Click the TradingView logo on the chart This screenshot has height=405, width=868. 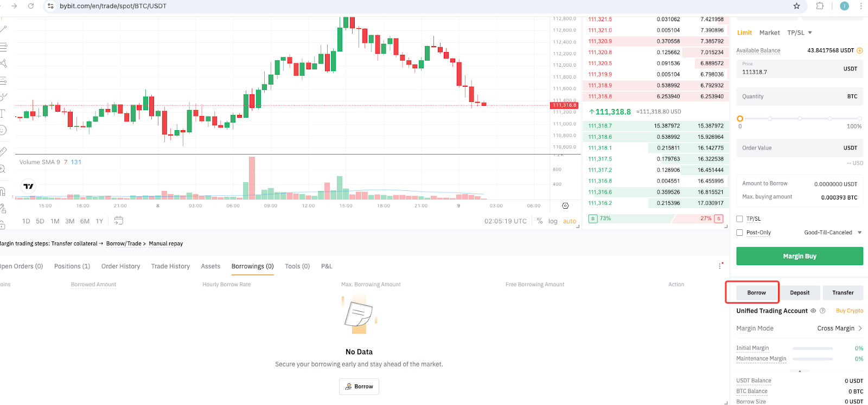(28, 186)
